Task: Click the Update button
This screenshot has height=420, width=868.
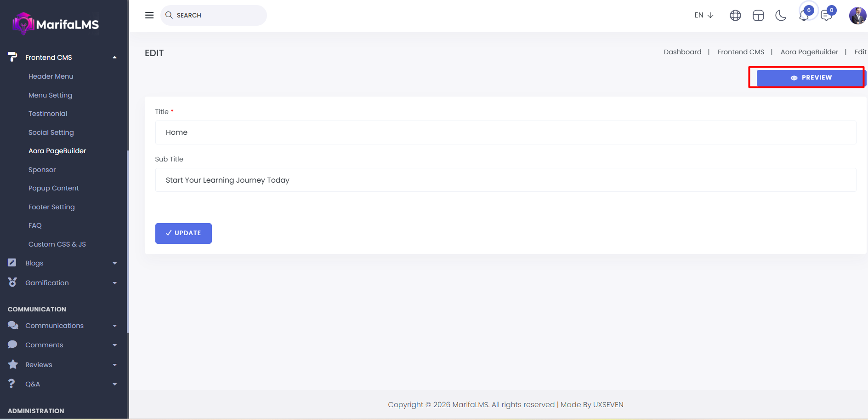Action: tap(183, 233)
